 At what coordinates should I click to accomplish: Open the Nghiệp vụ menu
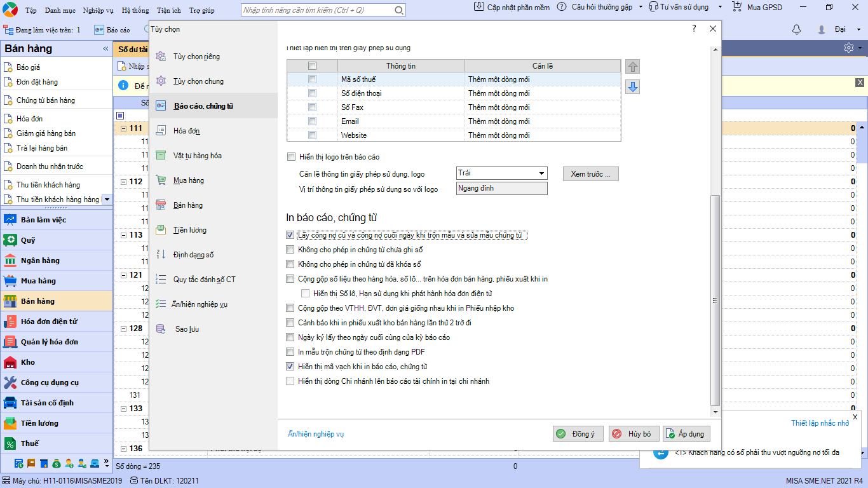click(x=98, y=11)
